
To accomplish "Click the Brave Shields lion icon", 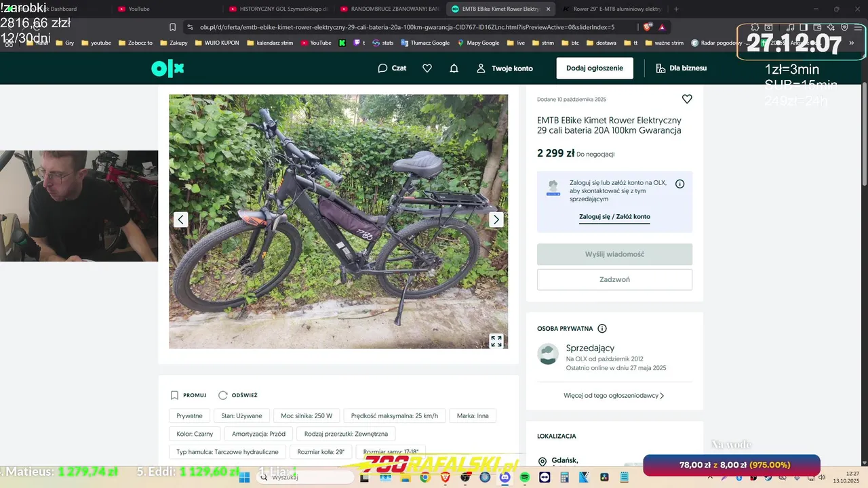I will [x=647, y=27].
